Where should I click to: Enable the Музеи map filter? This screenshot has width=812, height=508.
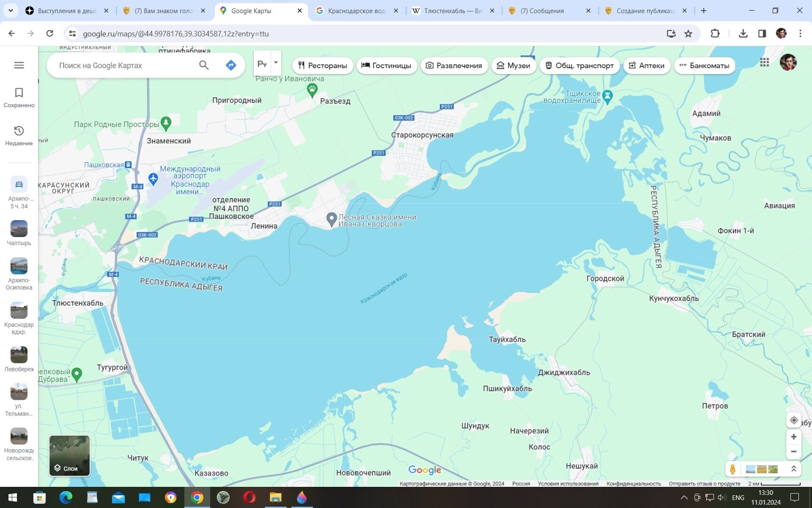[513, 65]
